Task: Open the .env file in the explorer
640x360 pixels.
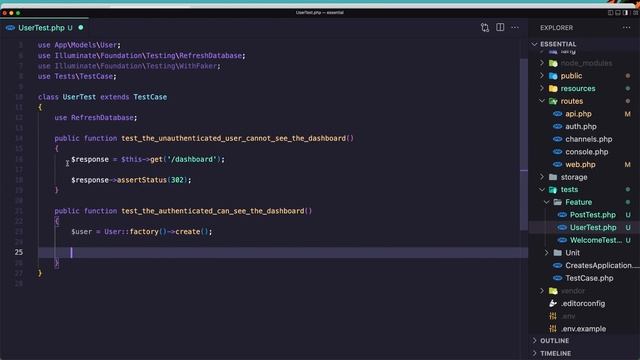Action: coord(568,316)
